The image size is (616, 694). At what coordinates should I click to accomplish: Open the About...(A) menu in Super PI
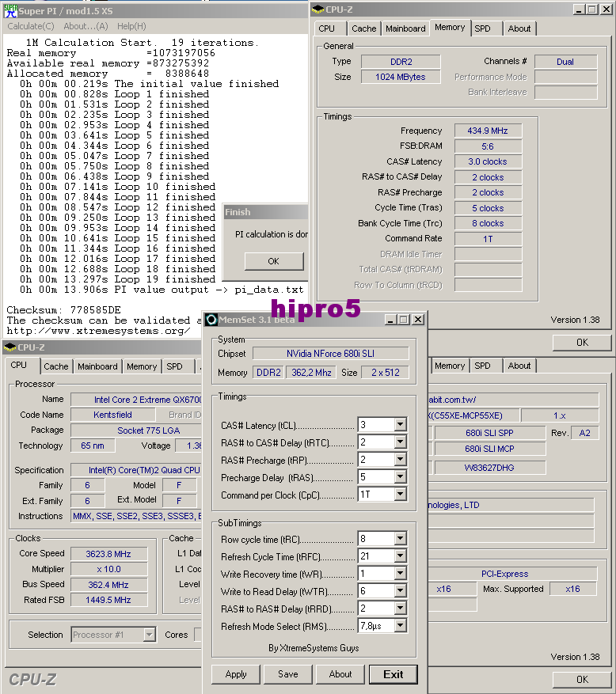pyautogui.click(x=86, y=26)
